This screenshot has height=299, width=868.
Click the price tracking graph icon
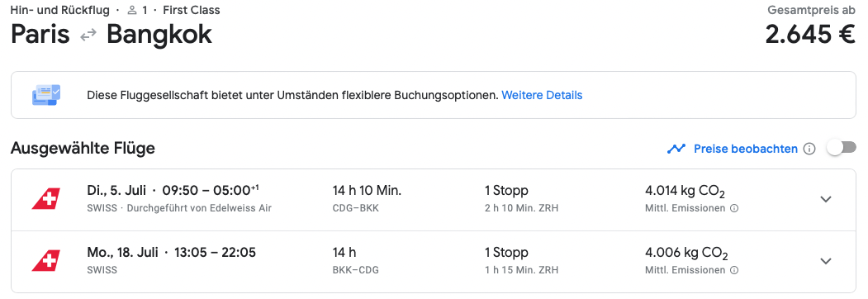tap(676, 149)
